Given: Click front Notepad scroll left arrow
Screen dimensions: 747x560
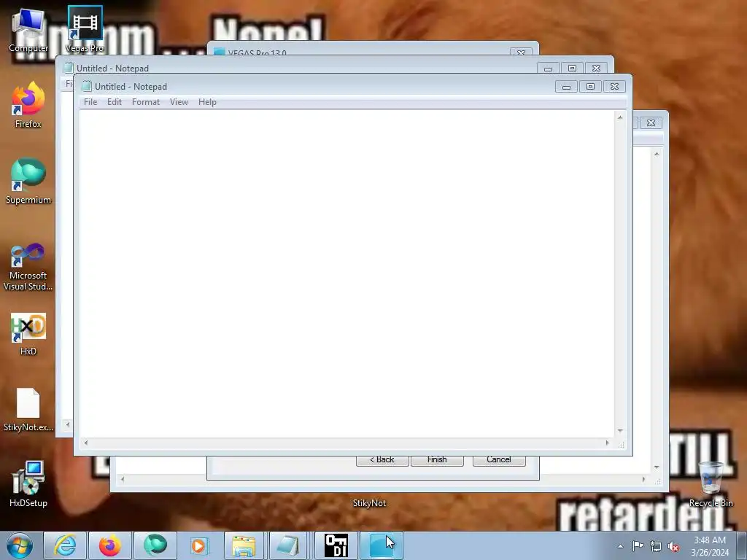Looking at the screenshot, I should click(x=86, y=443).
